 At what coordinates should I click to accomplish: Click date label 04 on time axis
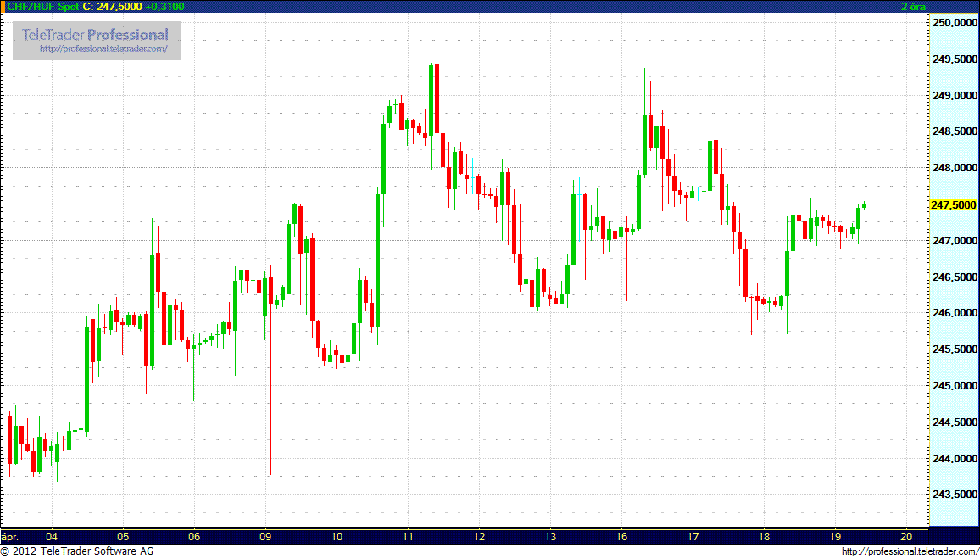[52, 536]
